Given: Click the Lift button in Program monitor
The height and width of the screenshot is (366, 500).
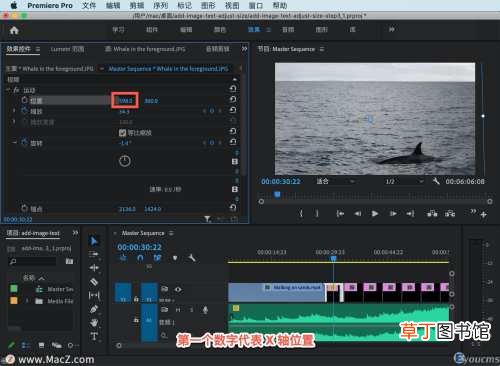Looking at the screenshot, I should tap(432, 213).
